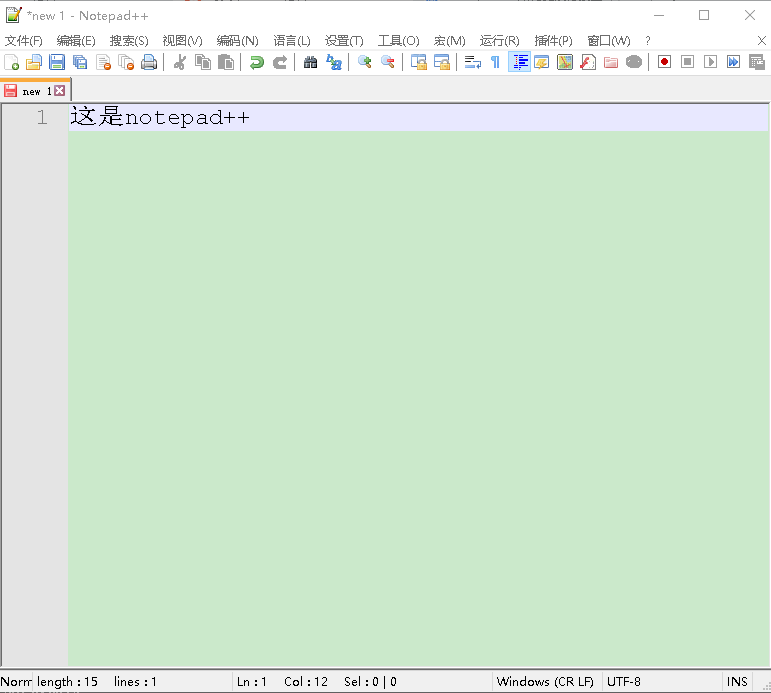Create a new file with toolbar icon
This screenshot has width=771, height=693.
11,62
